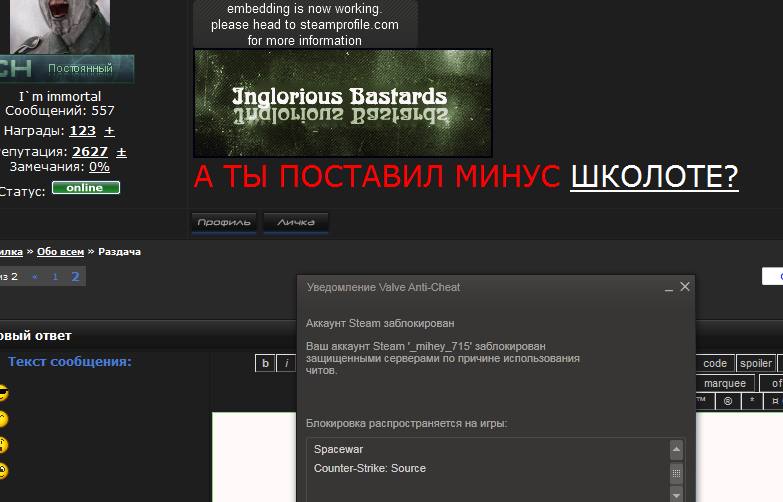783x502 pixels.
Task: Toggle italic formatting with i button
Action: pyautogui.click(x=286, y=363)
